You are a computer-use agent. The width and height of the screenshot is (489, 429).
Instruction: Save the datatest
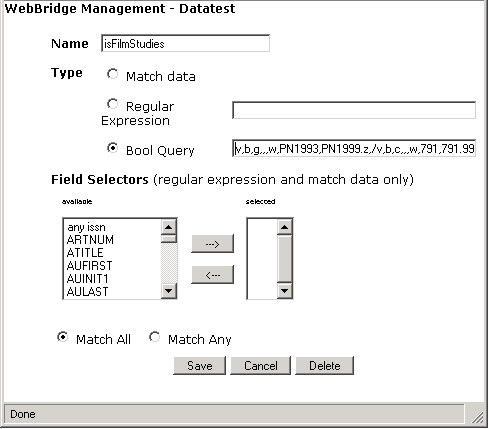199,366
